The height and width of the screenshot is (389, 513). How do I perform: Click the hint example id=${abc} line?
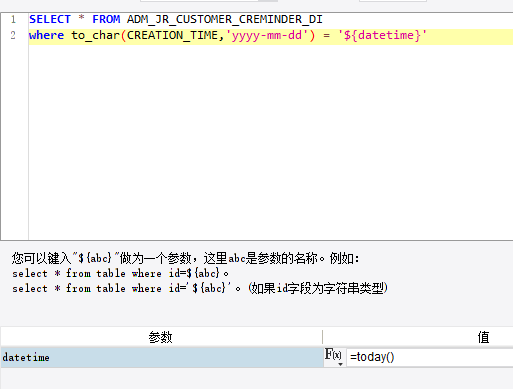(x=120, y=273)
